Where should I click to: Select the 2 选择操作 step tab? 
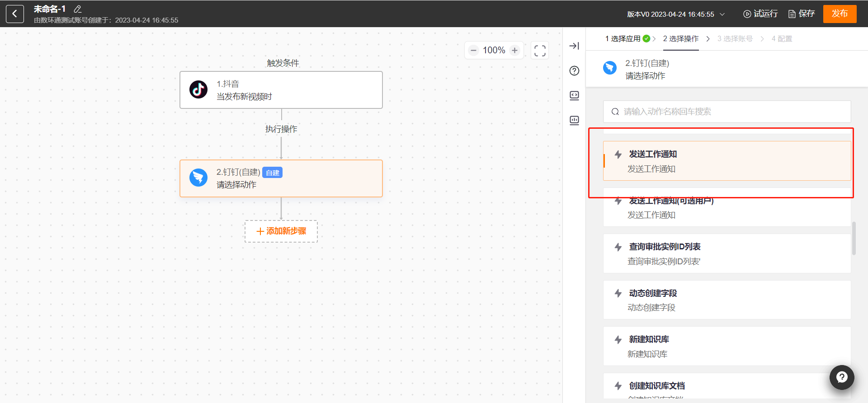(x=680, y=39)
